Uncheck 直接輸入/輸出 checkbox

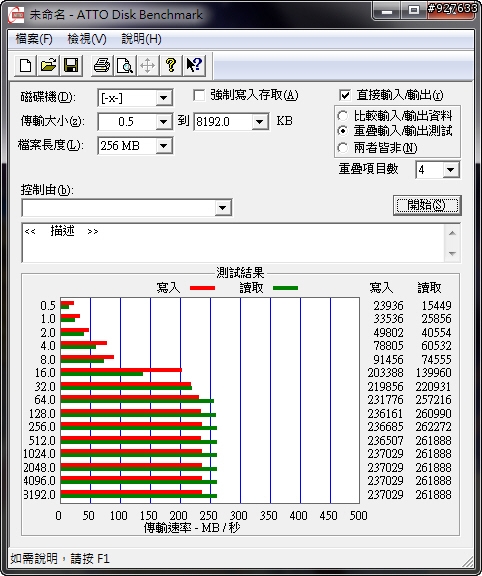[x=345, y=96]
